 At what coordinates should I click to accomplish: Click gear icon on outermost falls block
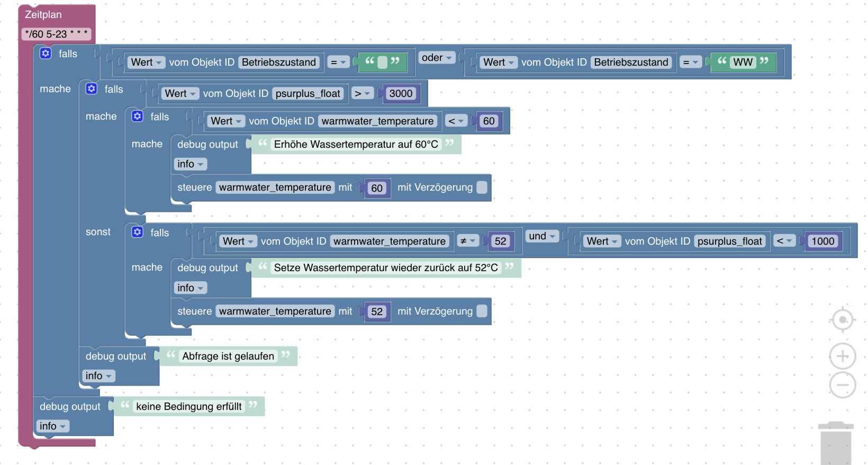[x=46, y=53]
